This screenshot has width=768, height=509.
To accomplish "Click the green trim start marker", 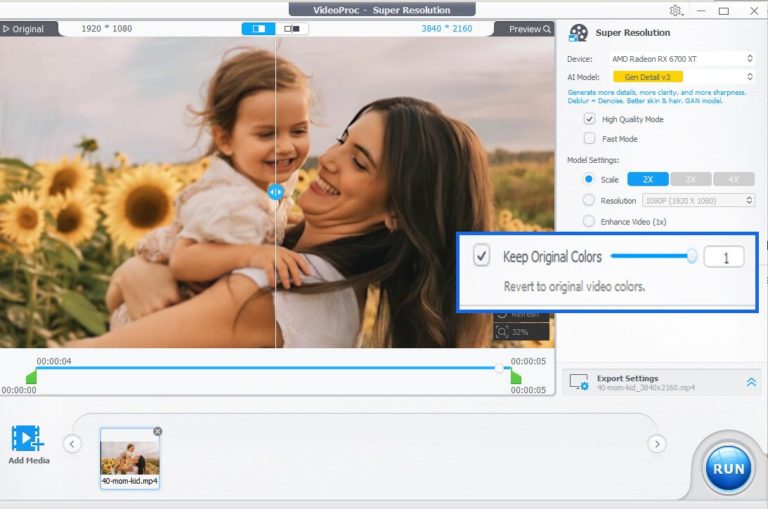I will [31, 377].
